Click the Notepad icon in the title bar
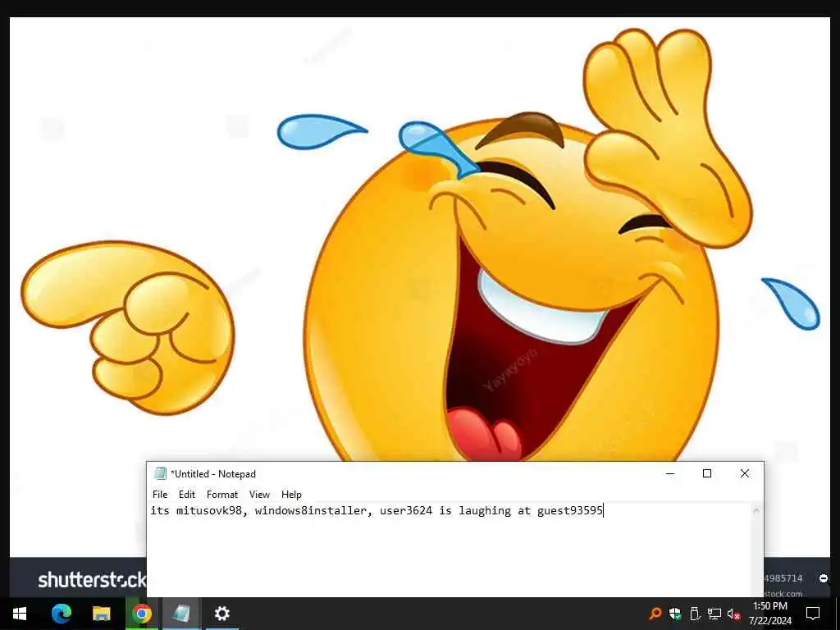The height and width of the screenshot is (630, 840). pyautogui.click(x=160, y=473)
